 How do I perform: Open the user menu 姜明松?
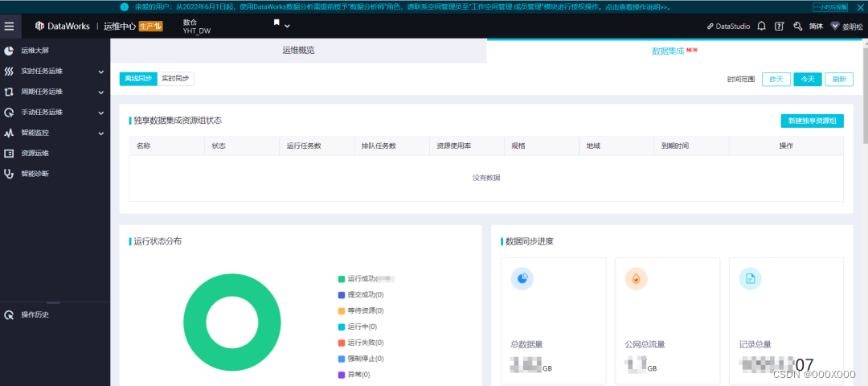coord(846,26)
